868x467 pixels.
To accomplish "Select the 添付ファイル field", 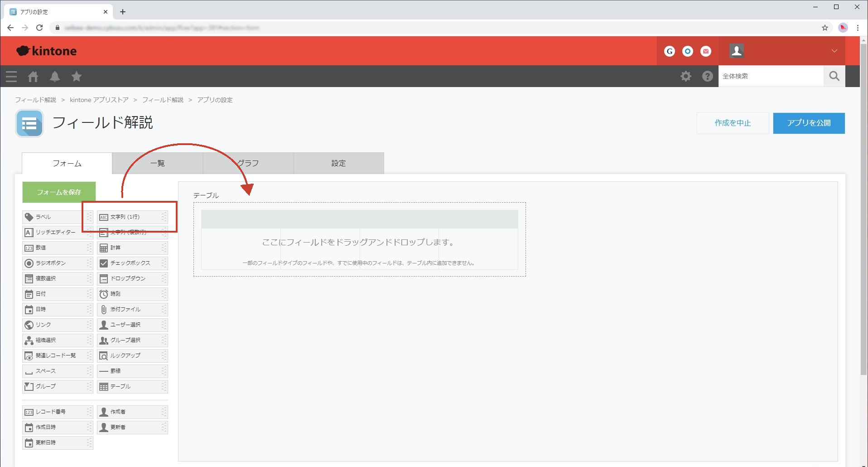I will click(x=132, y=309).
